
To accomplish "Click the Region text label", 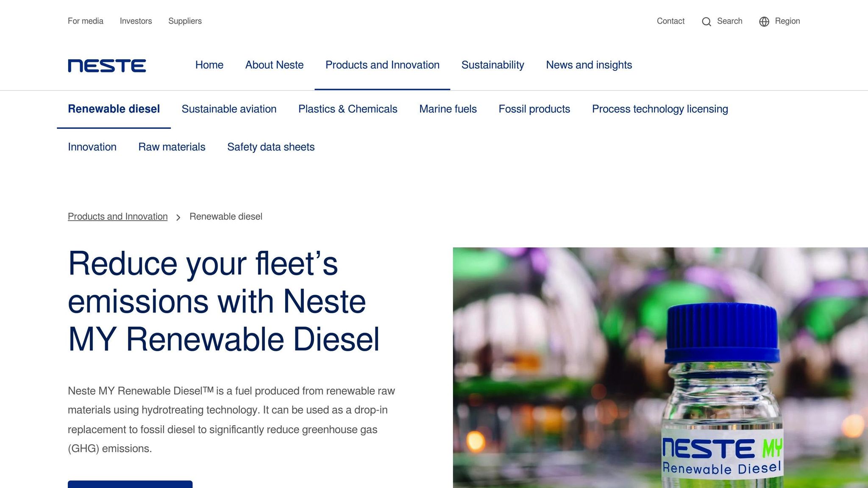I will [x=787, y=21].
